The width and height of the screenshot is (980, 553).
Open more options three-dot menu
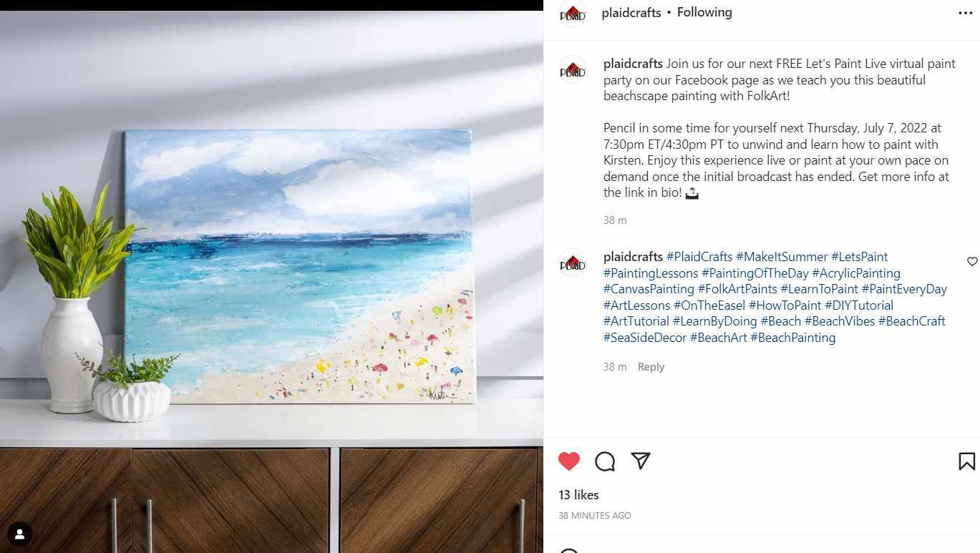click(966, 13)
